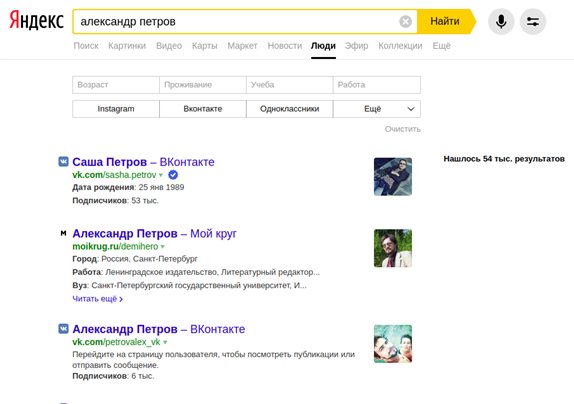Open the Маркет tab
This screenshot has width=574, height=404.
click(x=242, y=46)
